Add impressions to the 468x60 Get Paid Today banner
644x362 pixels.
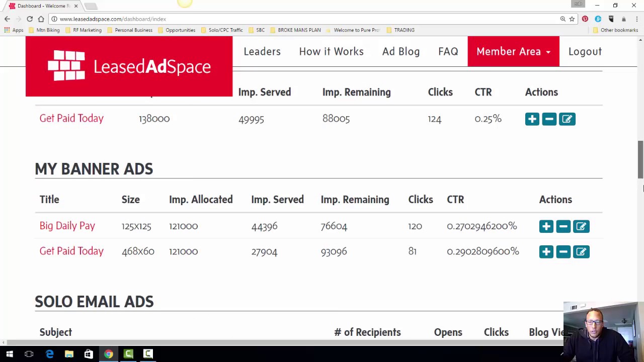(546, 251)
